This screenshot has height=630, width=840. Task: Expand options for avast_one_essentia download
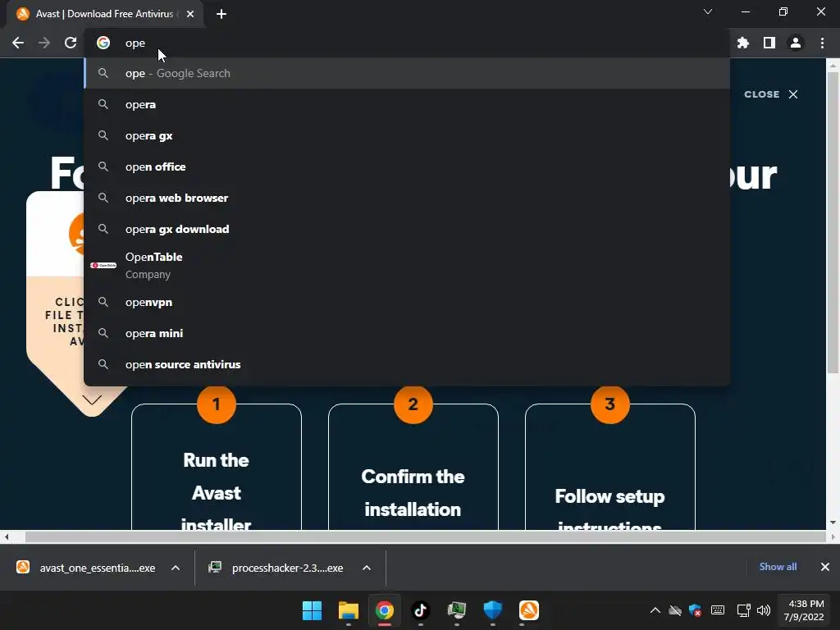pos(176,568)
